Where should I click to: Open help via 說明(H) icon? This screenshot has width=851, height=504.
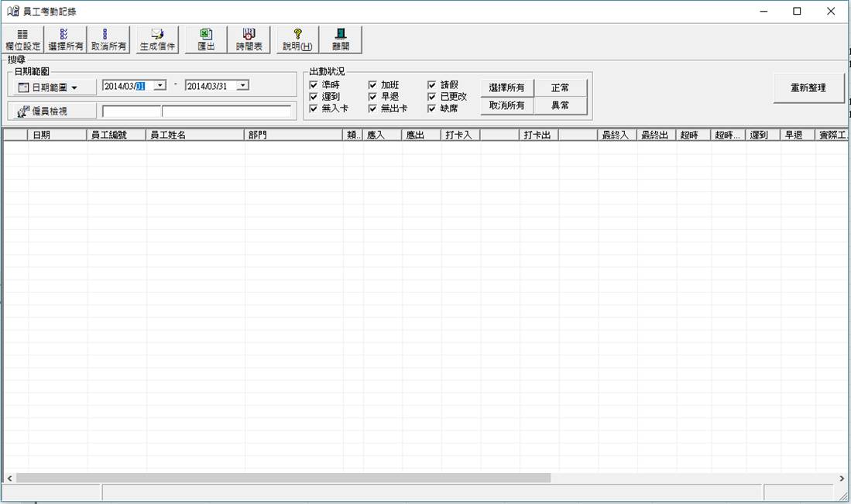(297, 39)
